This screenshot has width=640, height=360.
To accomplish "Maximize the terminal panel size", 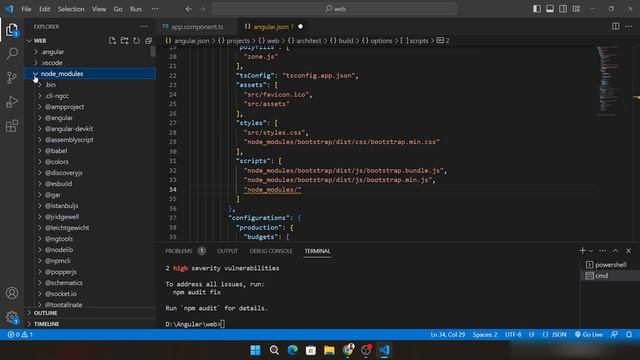I will click(616, 251).
